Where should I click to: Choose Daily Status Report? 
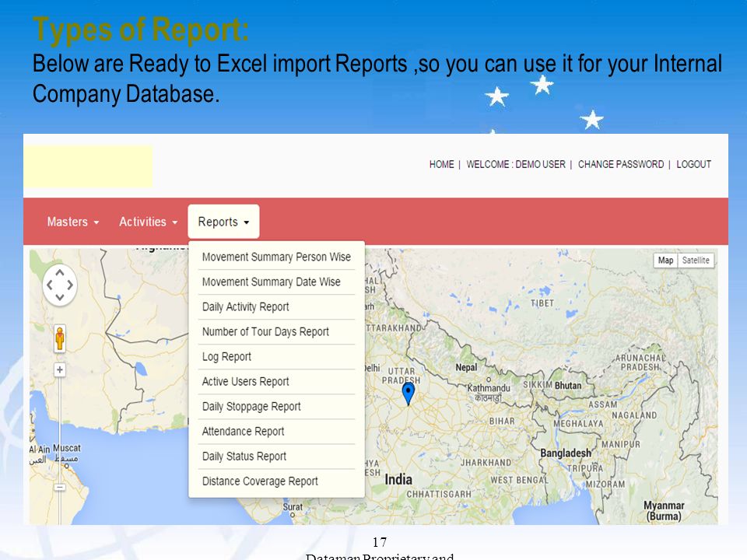[276, 457]
